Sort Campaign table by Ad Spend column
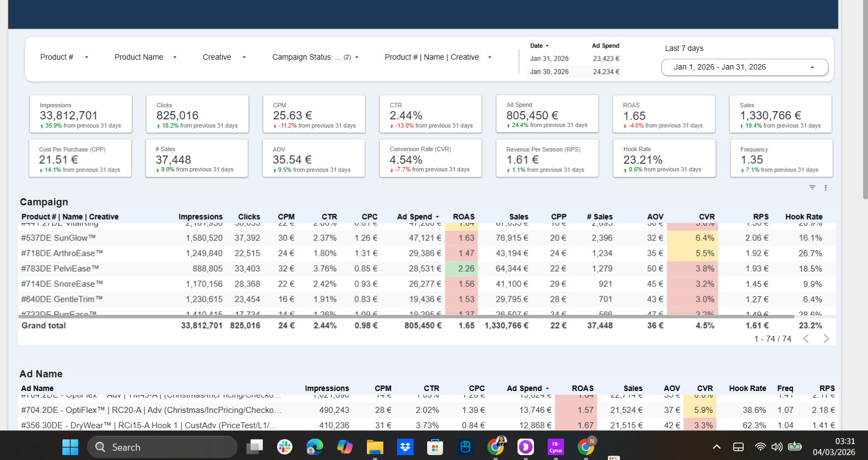 (415, 217)
